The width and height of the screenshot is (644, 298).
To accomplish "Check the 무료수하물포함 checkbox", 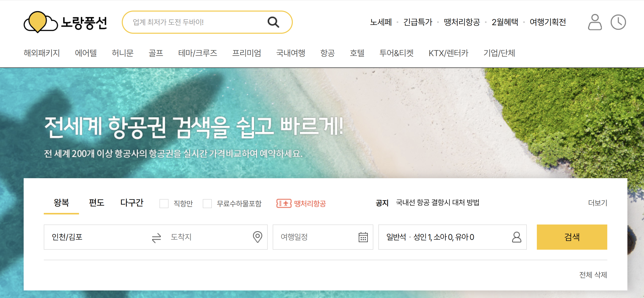I will pos(207,203).
